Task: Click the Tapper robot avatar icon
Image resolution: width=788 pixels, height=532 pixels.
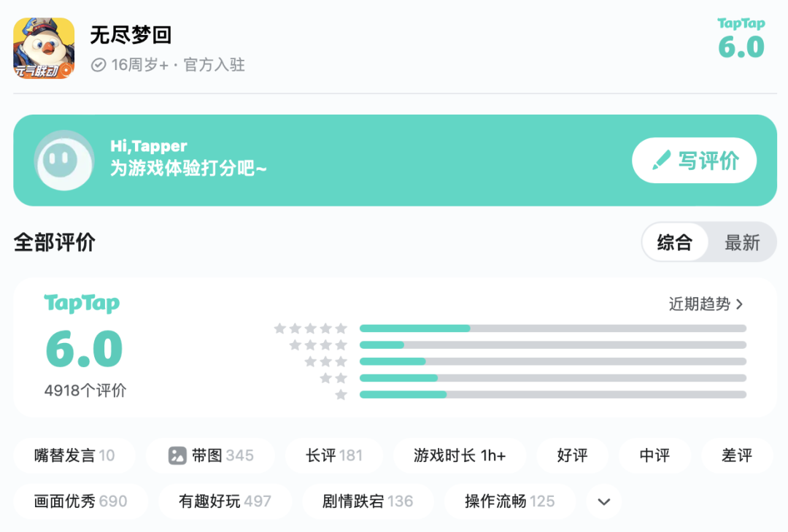Action: click(x=64, y=161)
